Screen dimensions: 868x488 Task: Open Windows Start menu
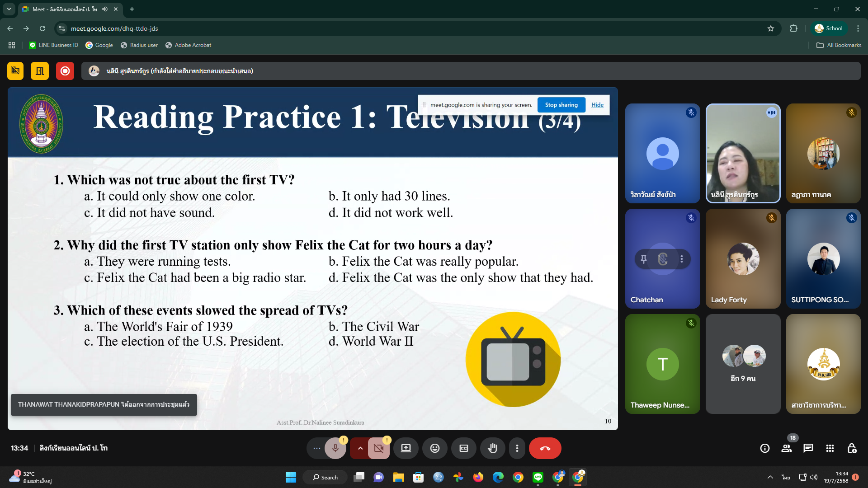click(x=291, y=477)
